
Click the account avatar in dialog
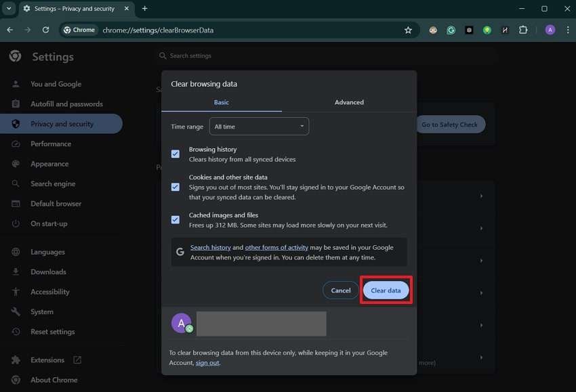point(182,324)
